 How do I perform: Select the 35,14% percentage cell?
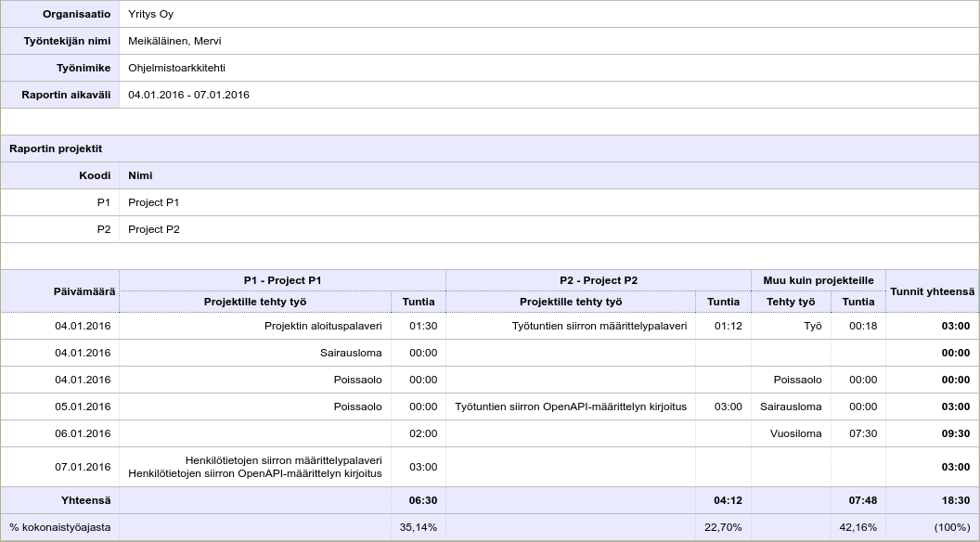tap(417, 527)
